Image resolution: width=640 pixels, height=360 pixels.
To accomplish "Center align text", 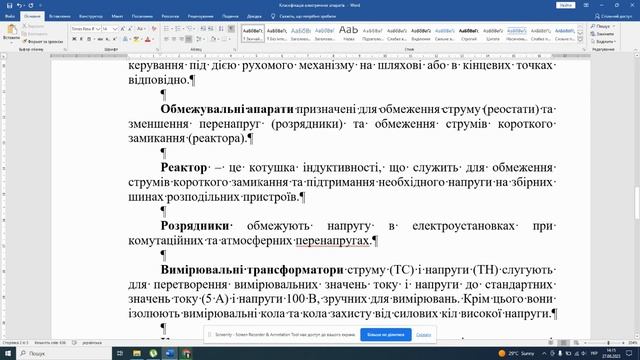I will click(x=173, y=39).
